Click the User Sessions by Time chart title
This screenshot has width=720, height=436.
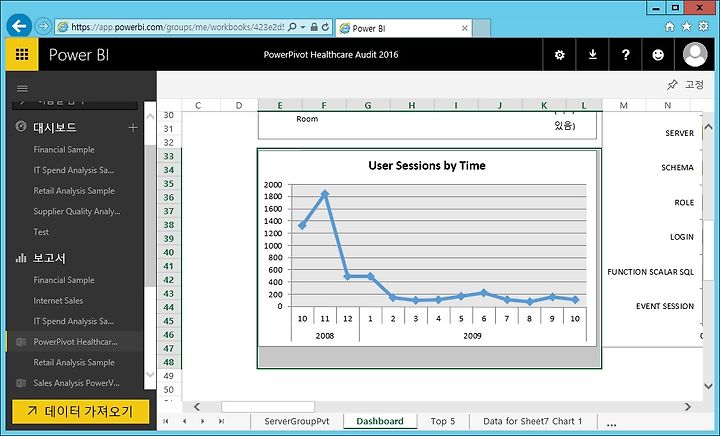[427, 166]
